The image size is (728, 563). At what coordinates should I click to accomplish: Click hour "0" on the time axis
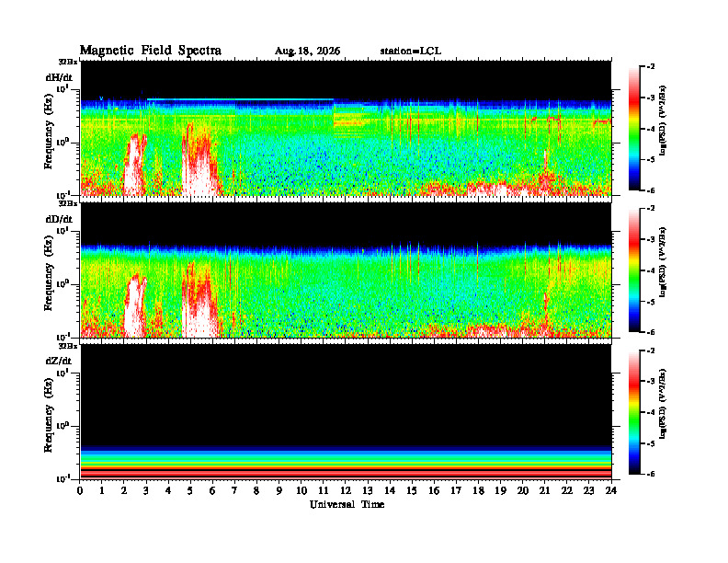tap(80, 491)
